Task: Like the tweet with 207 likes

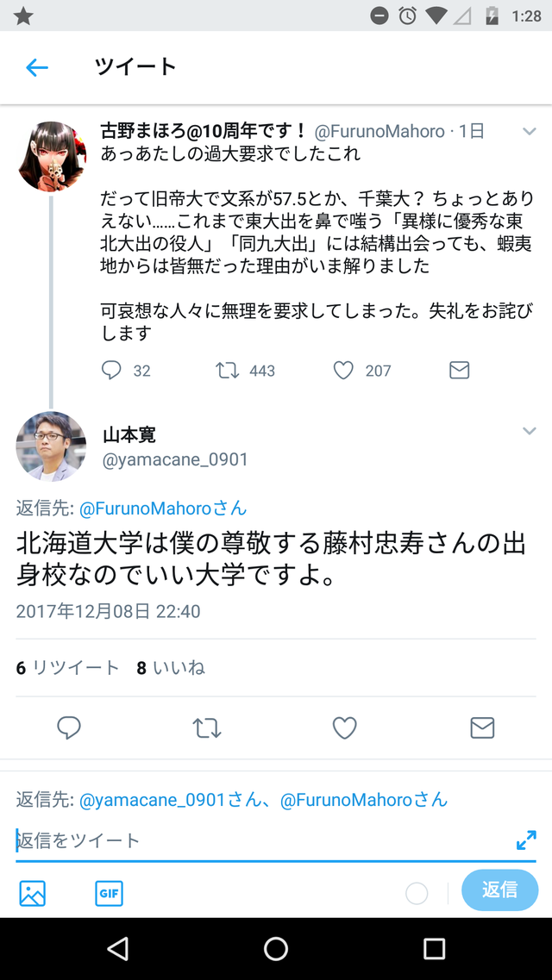Action: (343, 371)
